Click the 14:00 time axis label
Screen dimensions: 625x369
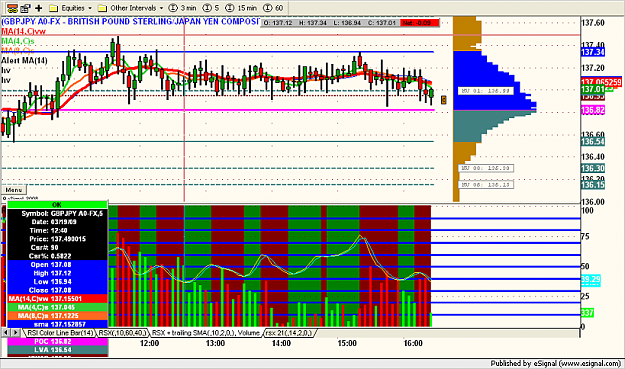pos(281,343)
